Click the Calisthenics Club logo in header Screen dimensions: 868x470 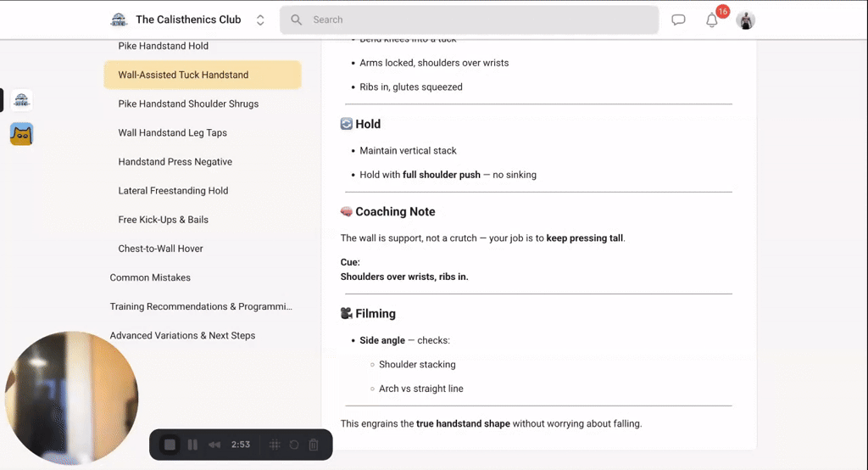pos(119,20)
